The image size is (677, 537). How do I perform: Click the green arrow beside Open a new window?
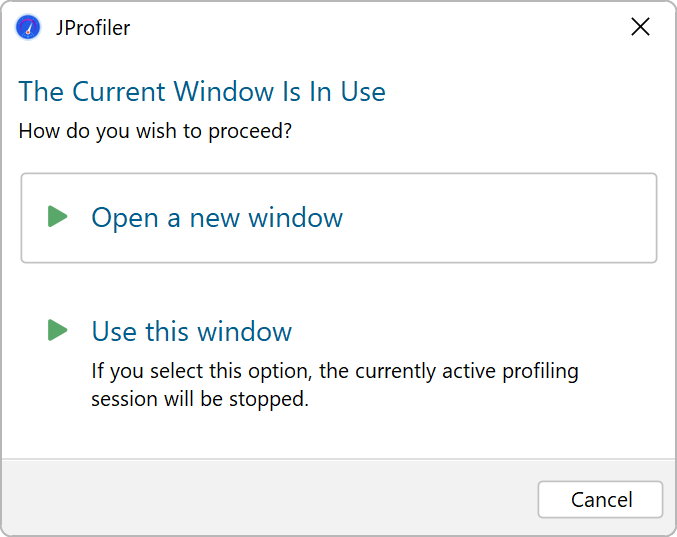tap(58, 217)
